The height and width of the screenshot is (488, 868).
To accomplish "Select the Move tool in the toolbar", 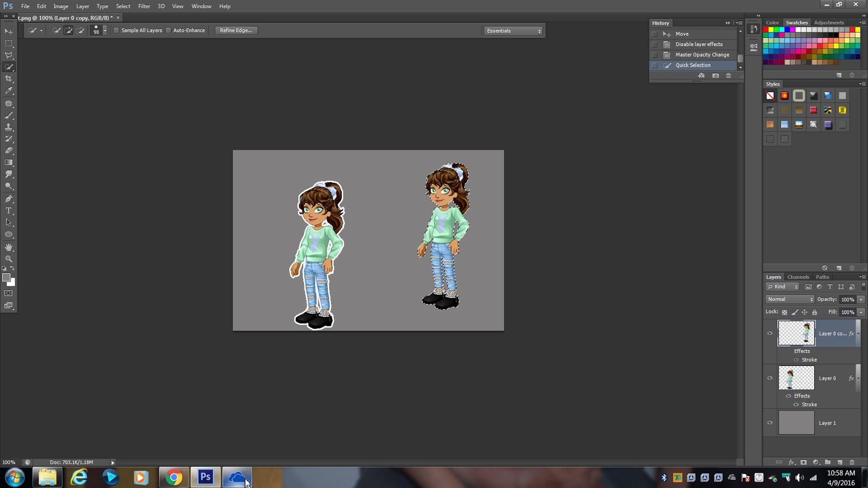I will 9,31.
